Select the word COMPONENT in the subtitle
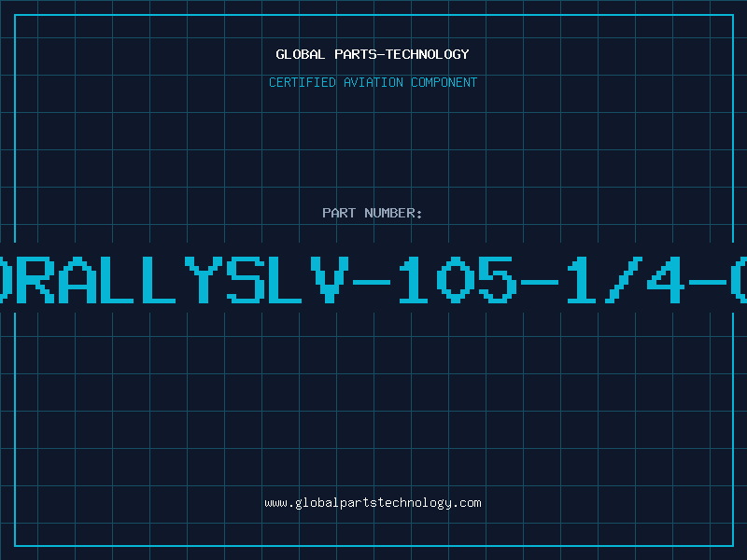This screenshot has width=747, height=560. coord(444,82)
